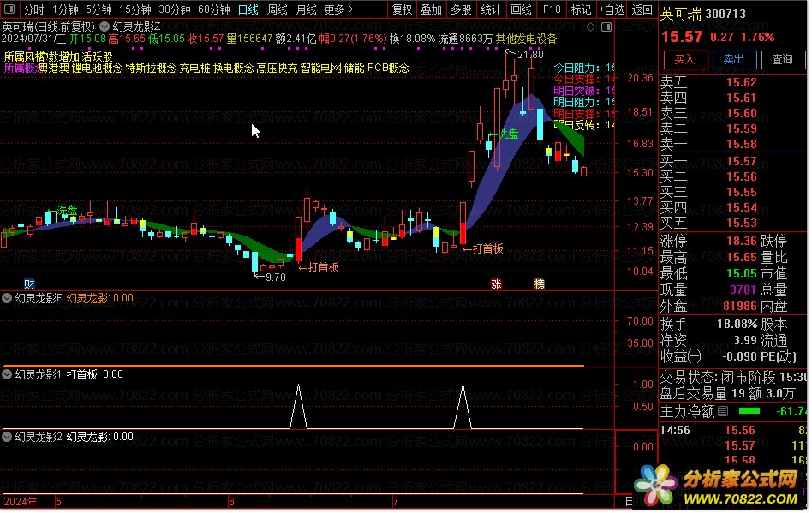Click the green 主力净额 bar indicator

749,411
